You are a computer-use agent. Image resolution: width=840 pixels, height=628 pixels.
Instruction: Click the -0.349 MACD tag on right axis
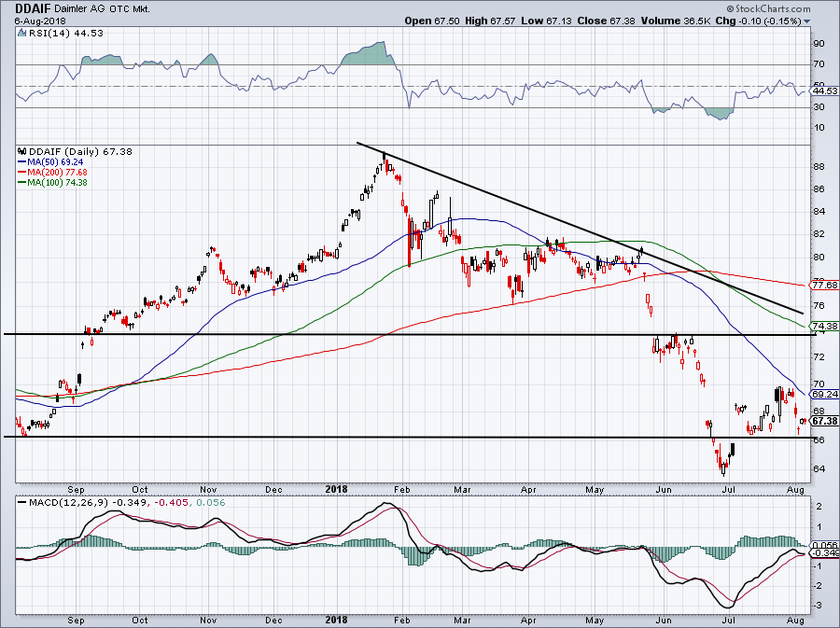point(824,553)
